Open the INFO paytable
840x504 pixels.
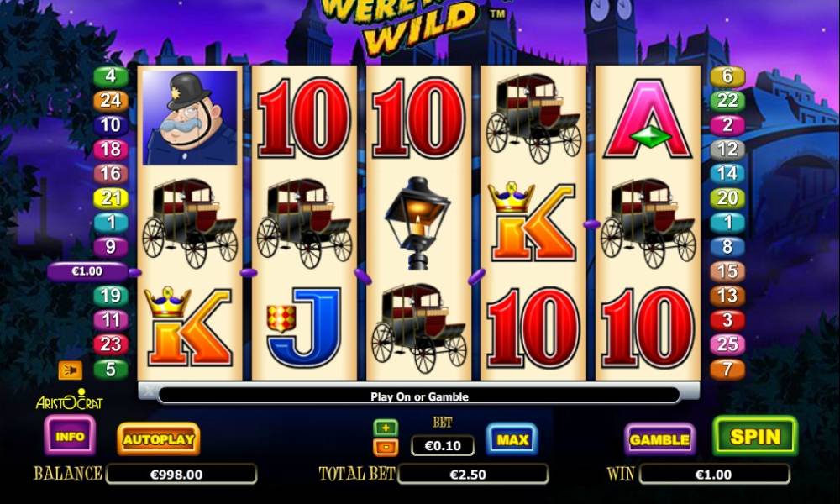pyautogui.click(x=71, y=436)
